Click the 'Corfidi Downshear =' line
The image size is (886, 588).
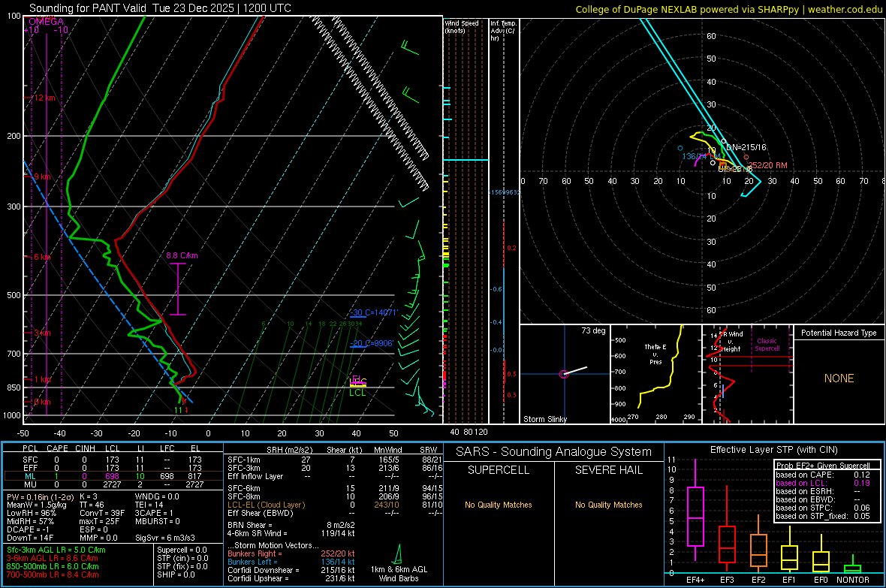tap(291, 570)
